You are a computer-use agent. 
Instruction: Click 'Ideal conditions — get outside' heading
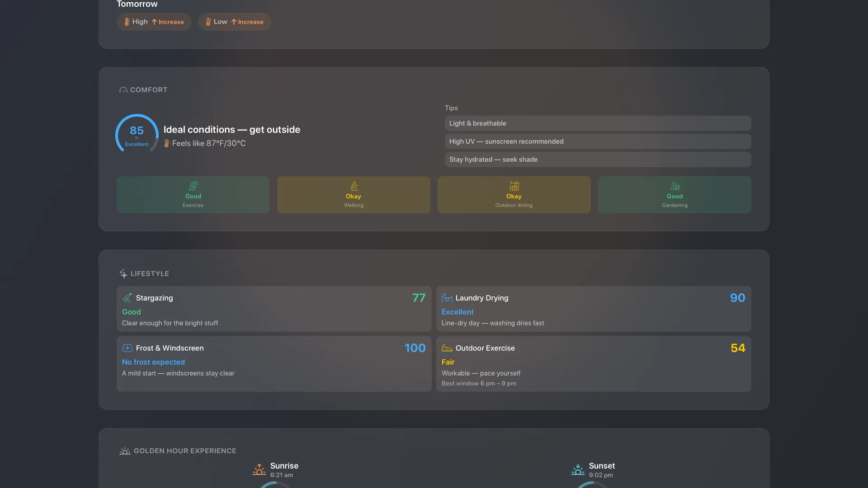click(x=232, y=130)
